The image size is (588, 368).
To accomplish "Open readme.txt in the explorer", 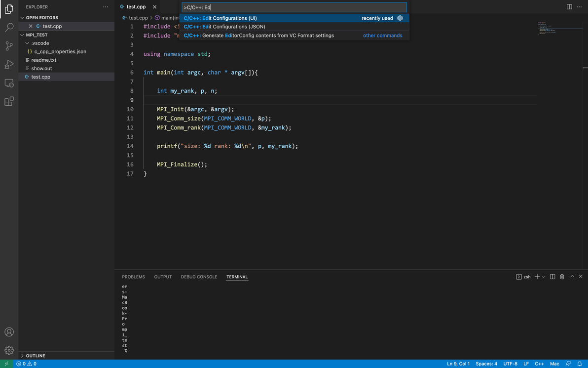I will (67, 60).
